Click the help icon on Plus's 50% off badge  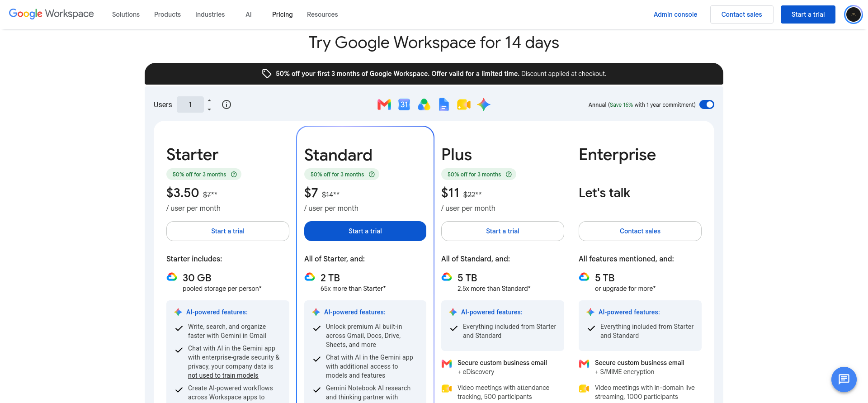click(x=509, y=174)
